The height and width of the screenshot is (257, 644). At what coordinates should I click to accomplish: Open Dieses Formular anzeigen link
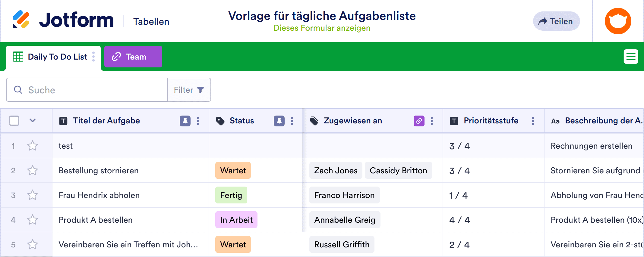[322, 28]
